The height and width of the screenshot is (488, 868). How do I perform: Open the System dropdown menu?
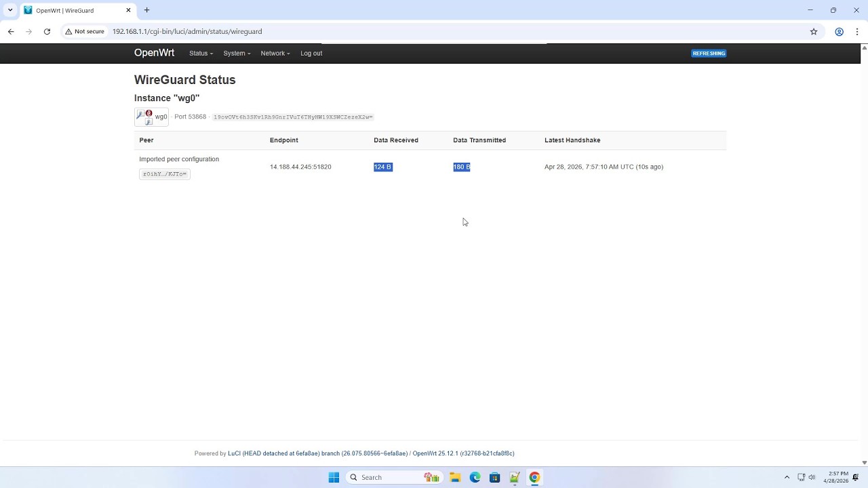(x=237, y=53)
